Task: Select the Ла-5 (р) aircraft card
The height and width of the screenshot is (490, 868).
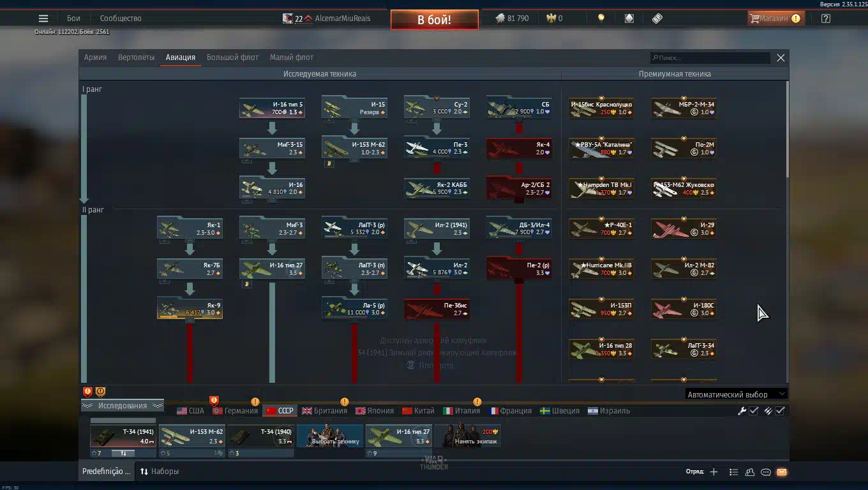Action: 355,309
